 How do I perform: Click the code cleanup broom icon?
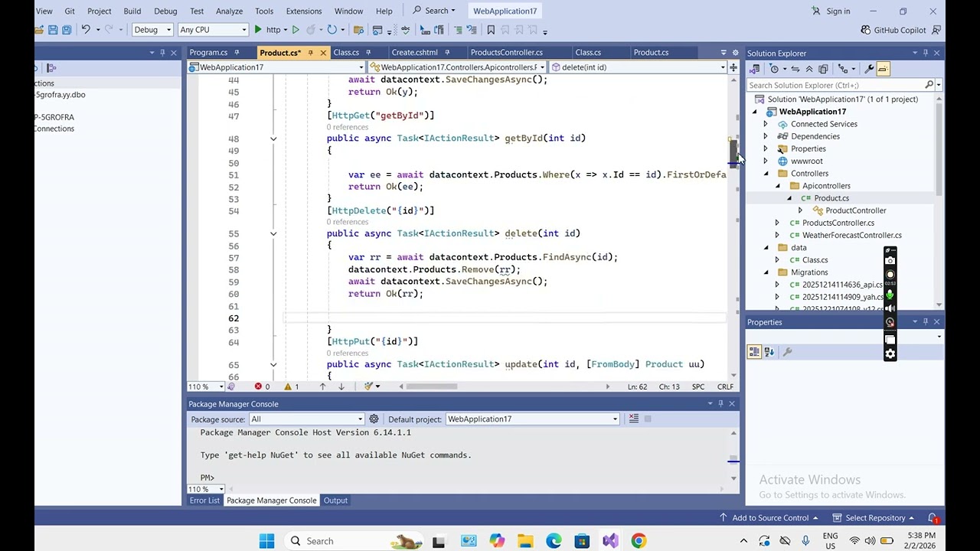(368, 386)
